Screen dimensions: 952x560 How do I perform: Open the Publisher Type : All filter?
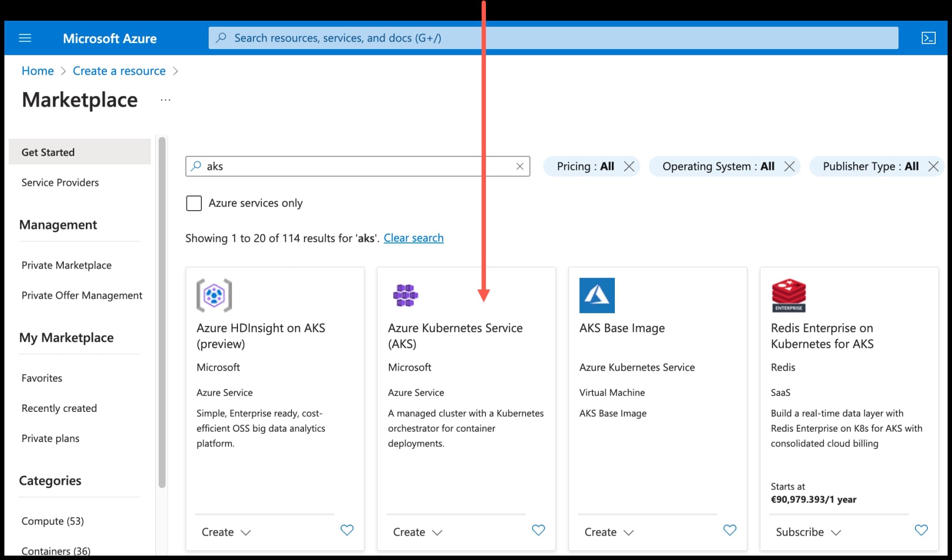point(871,167)
